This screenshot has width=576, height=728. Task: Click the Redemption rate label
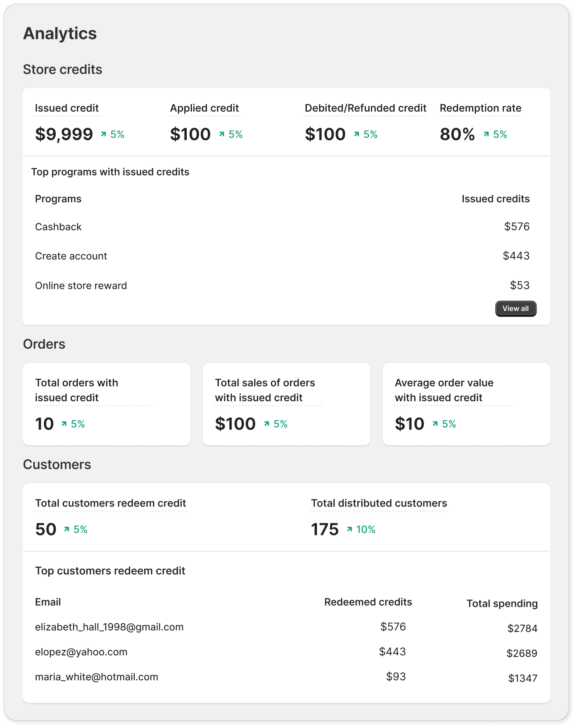(x=480, y=108)
